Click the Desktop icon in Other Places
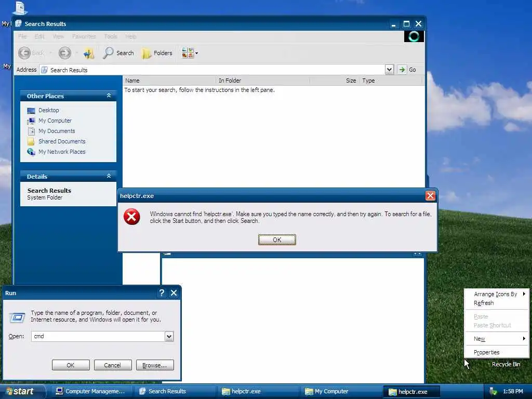This screenshot has height=399, width=532. click(31, 111)
